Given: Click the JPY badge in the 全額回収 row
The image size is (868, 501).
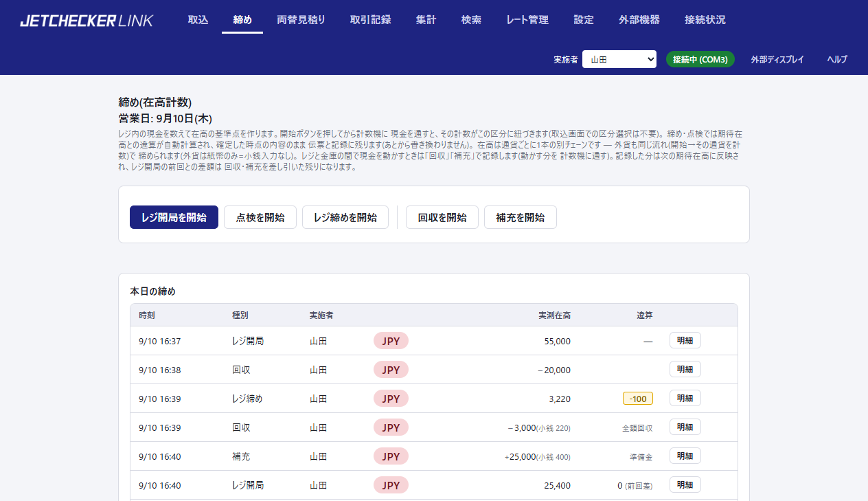Looking at the screenshot, I should coord(391,427).
